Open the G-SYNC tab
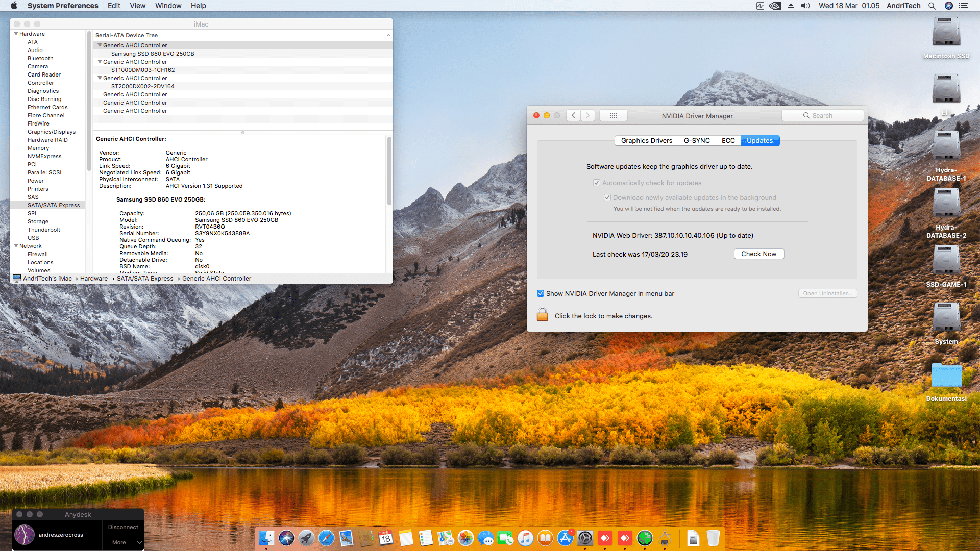 click(x=696, y=140)
